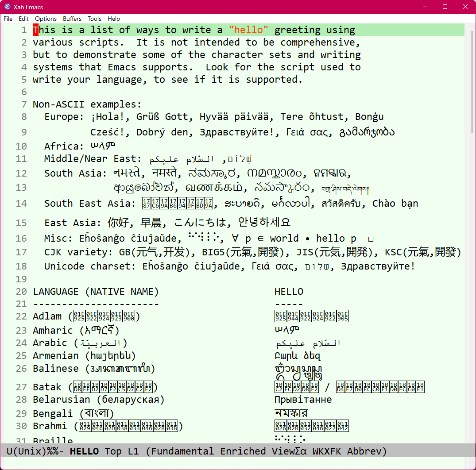This screenshot has width=476, height=470.
Task: Click the "L1" line indicator in mode line
Action: [x=133, y=451]
